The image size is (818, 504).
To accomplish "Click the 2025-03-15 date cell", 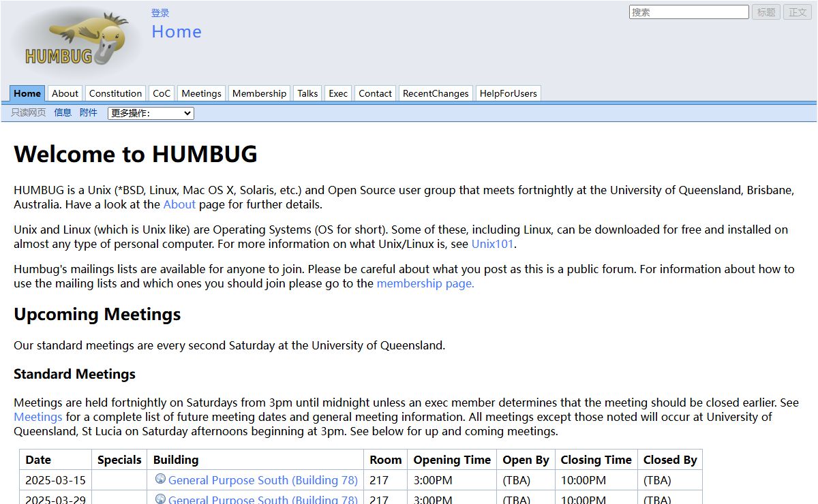I will (56, 480).
